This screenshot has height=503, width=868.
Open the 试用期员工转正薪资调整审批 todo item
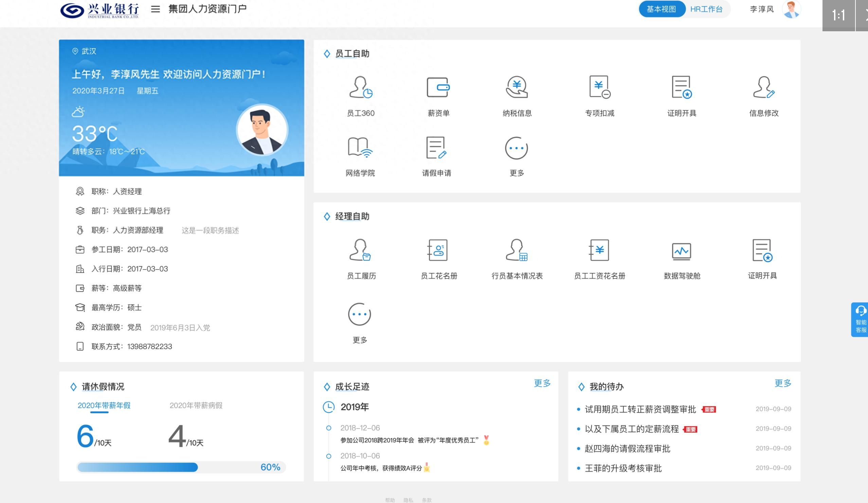(x=640, y=409)
